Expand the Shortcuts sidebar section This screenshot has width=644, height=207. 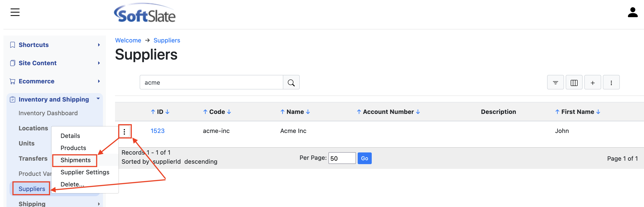tap(55, 45)
